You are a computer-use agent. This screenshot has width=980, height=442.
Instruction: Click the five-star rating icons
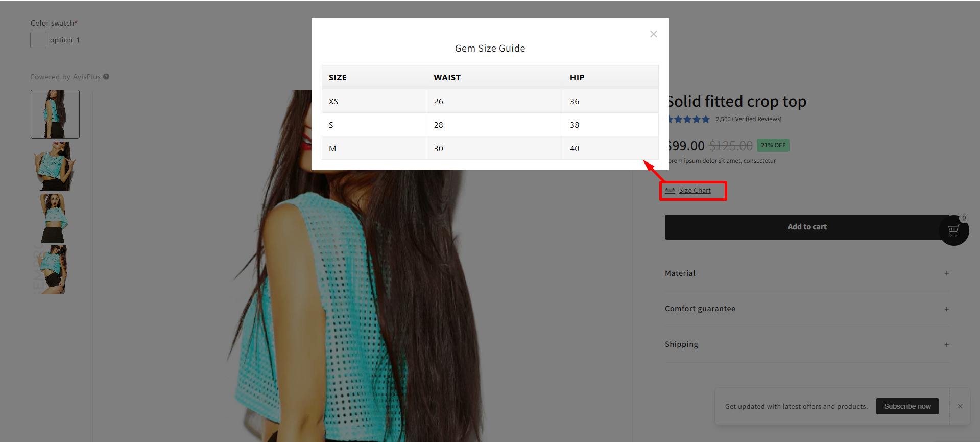689,120
